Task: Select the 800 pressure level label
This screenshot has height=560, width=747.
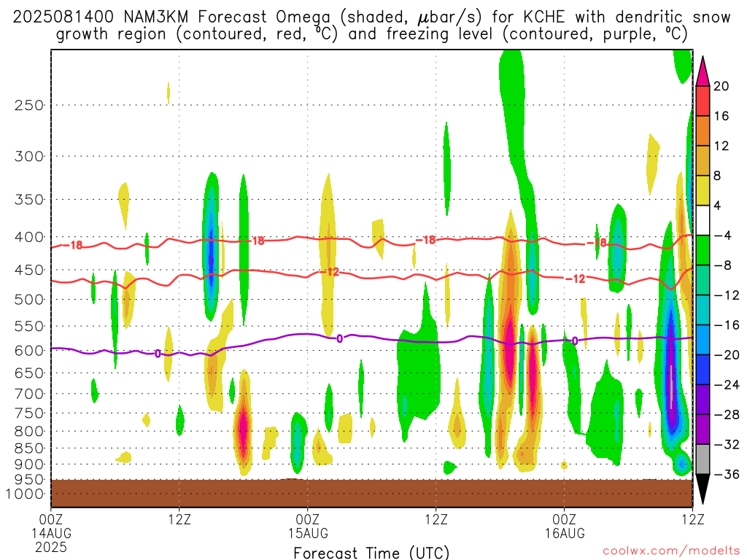Action: 29,432
